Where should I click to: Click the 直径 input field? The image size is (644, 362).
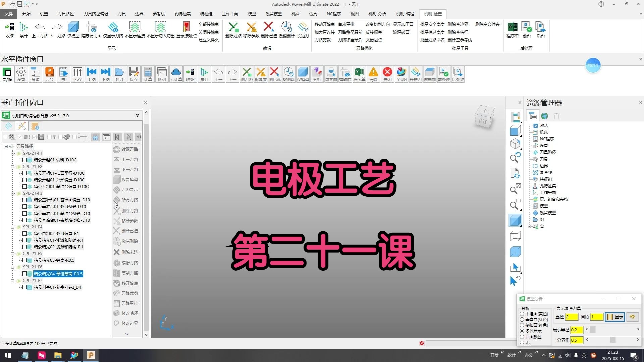(572, 317)
